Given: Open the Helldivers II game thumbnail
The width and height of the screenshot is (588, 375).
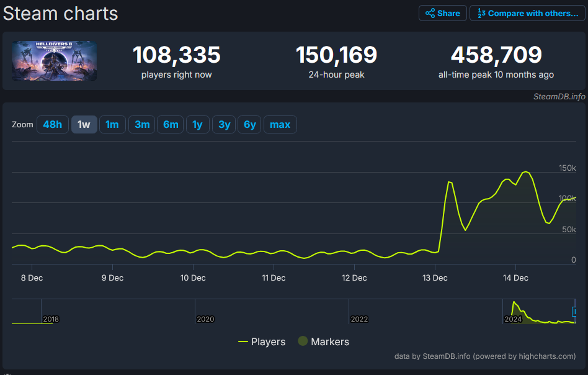Looking at the screenshot, I should pos(55,61).
